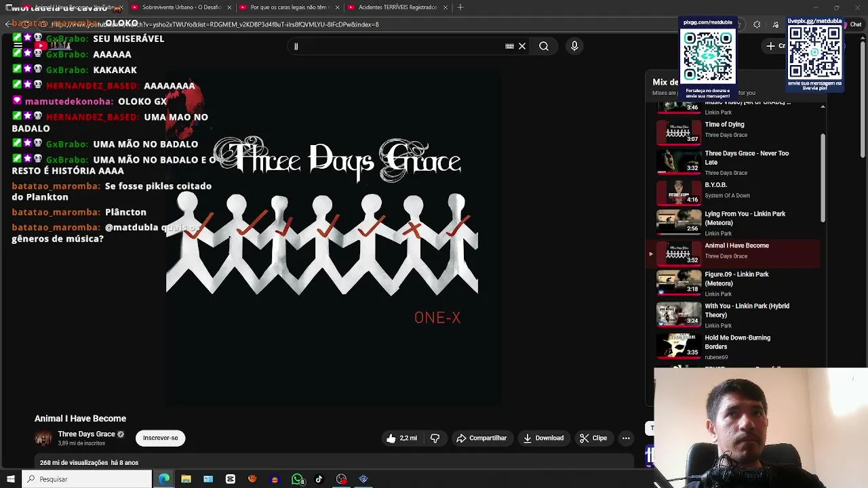This screenshot has width=868, height=488.
Task: Close the Sobrevivente Urbano tab
Action: point(229,7)
